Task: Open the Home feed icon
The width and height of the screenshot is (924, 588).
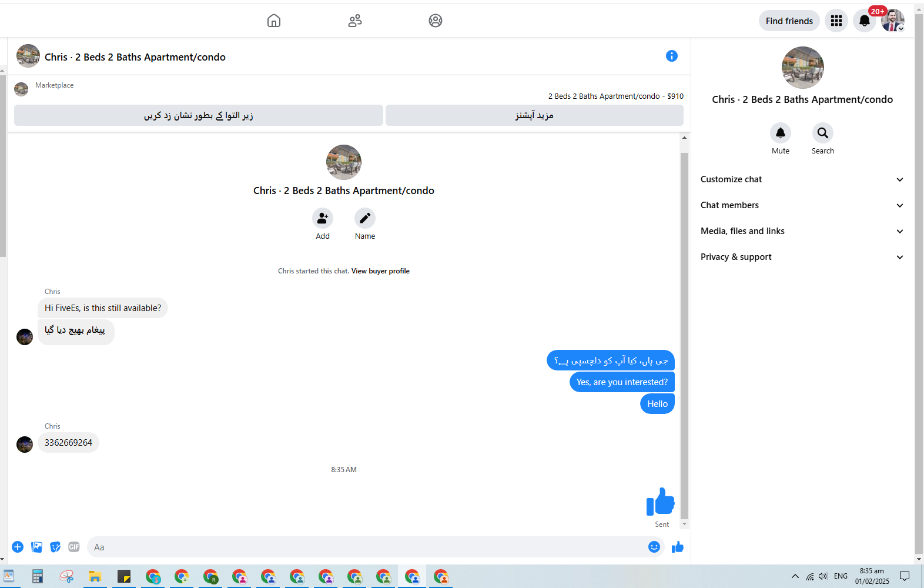Action: pyautogui.click(x=274, y=21)
